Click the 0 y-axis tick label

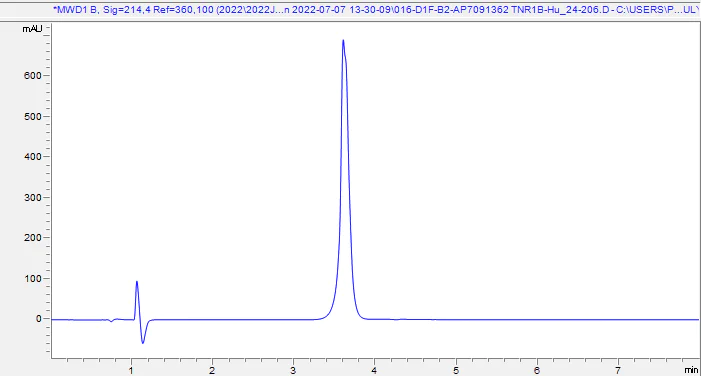39,319
